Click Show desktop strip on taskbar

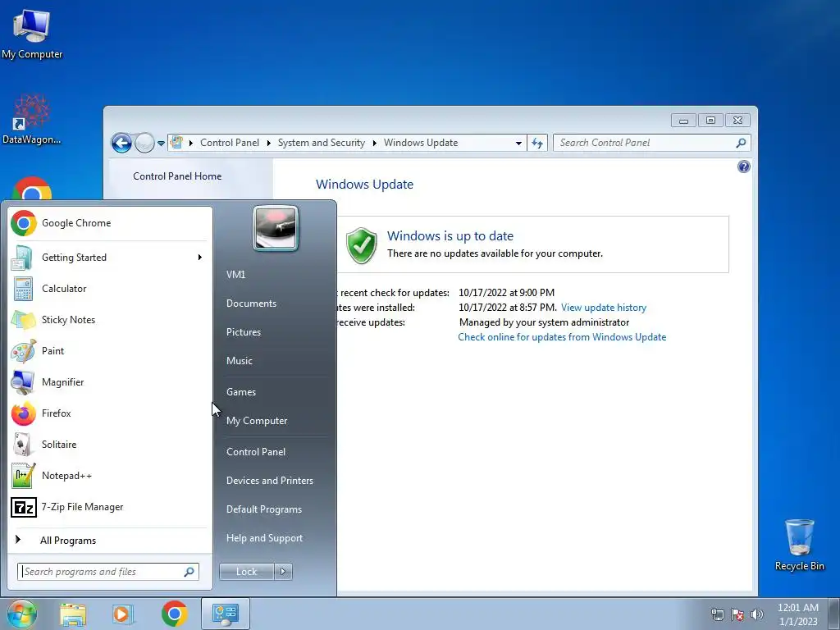pyautogui.click(x=833, y=614)
